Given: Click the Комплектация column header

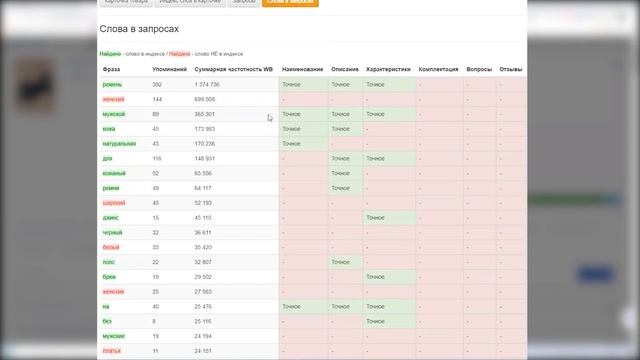Looking at the screenshot, I should (x=438, y=69).
